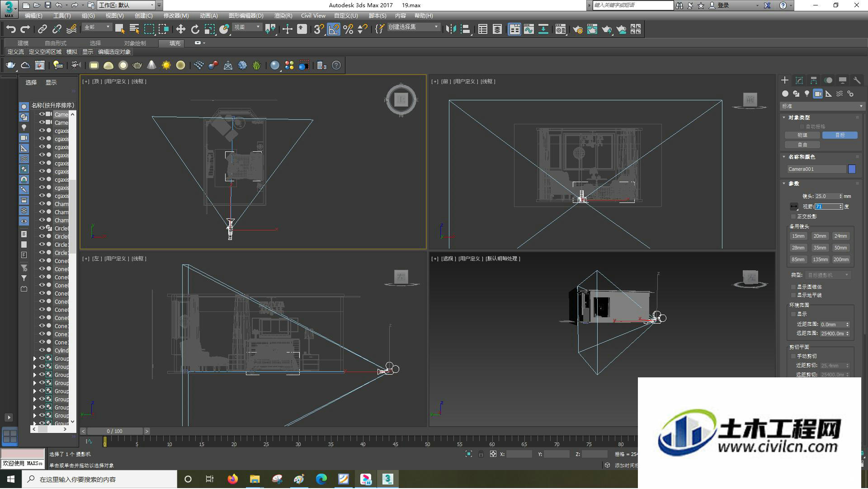Open 3ds Max from Windows taskbar

(x=387, y=479)
